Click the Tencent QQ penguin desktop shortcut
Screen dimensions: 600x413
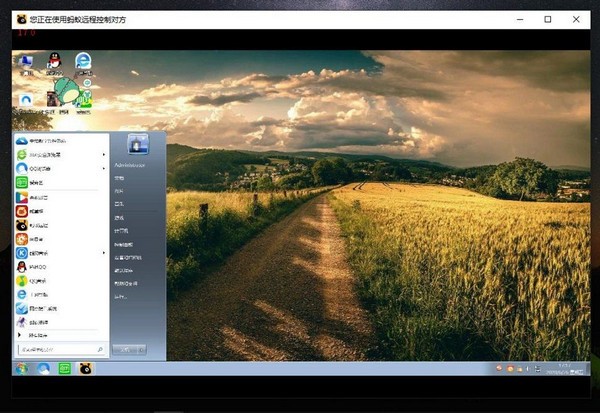(55, 63)
